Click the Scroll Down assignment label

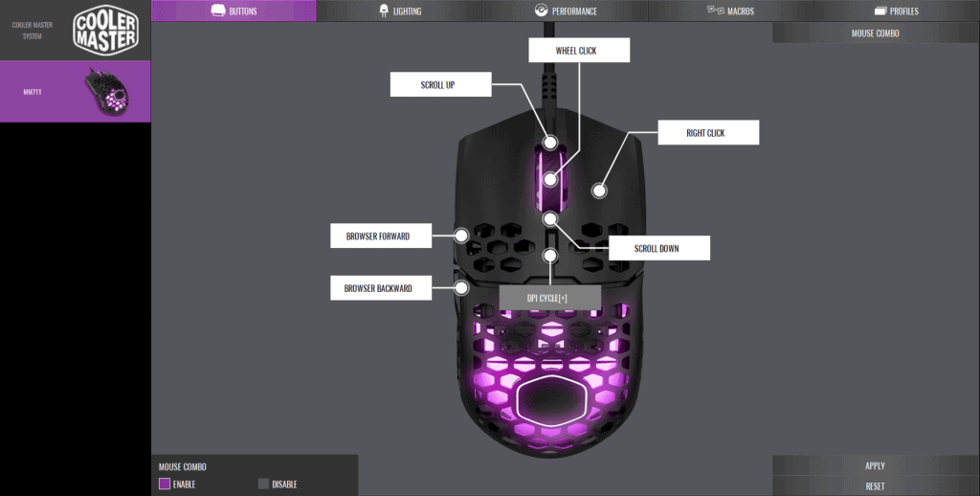(659, 248)
